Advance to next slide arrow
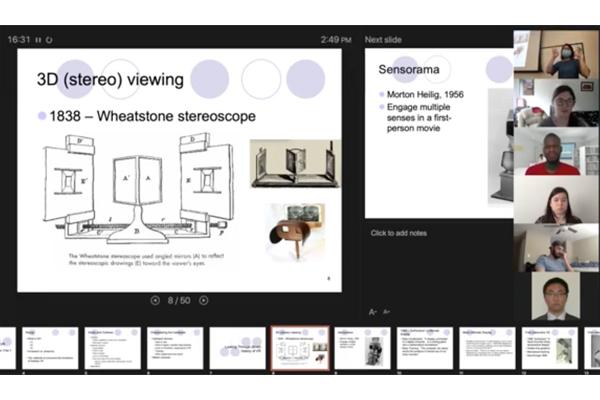 tap(204, 300)
